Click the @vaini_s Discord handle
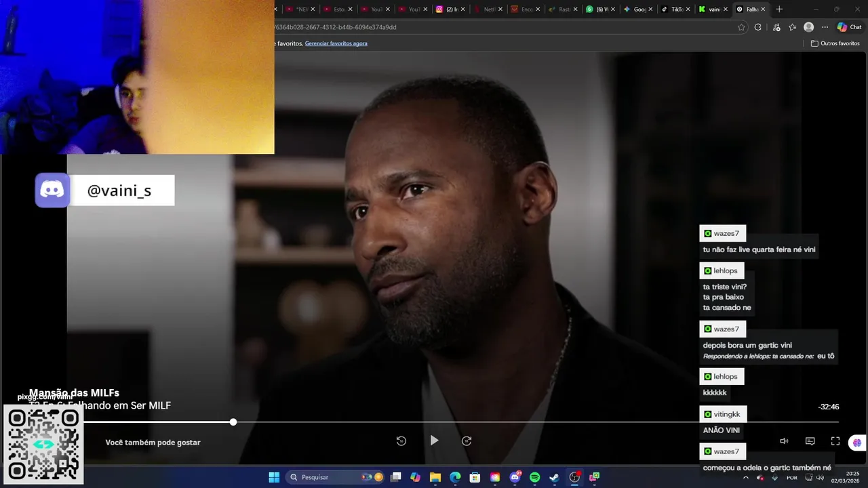Screen dimensions: 868x488 click(119, 190)
